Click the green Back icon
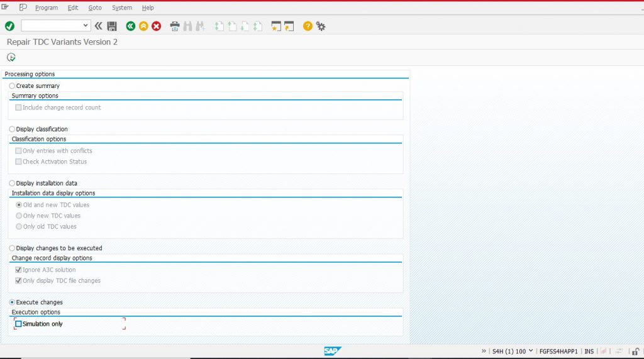 [x=131, y=26]
